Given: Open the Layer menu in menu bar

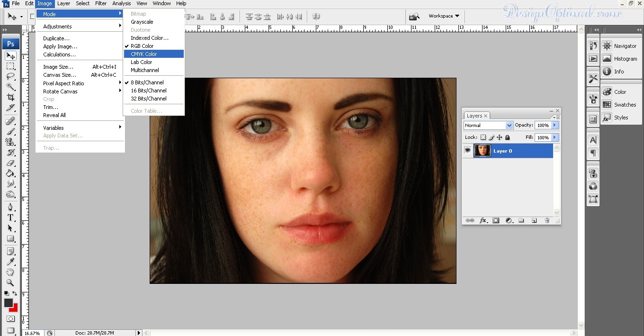Looking at the screenshot, I should click(x=63, y=3).
